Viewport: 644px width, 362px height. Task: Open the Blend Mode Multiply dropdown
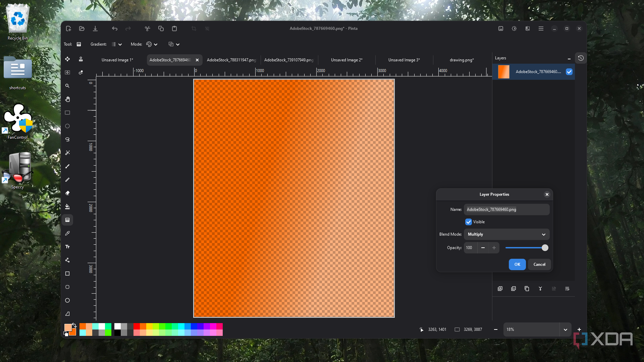tap(506, 234)
